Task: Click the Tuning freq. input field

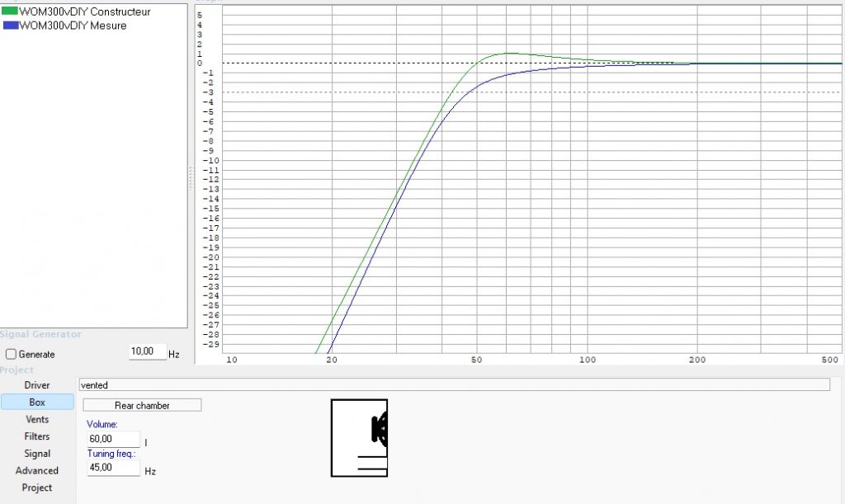Action: [x=114, y=469]
